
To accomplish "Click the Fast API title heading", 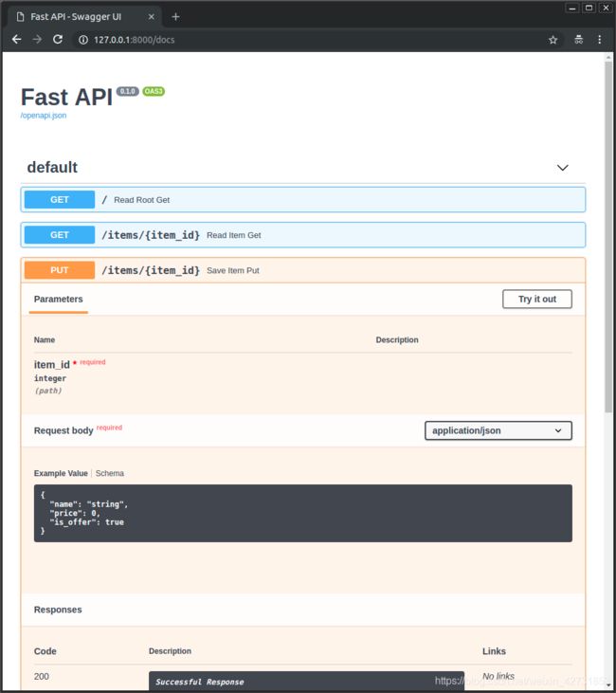I will click(x=66, y=97).
